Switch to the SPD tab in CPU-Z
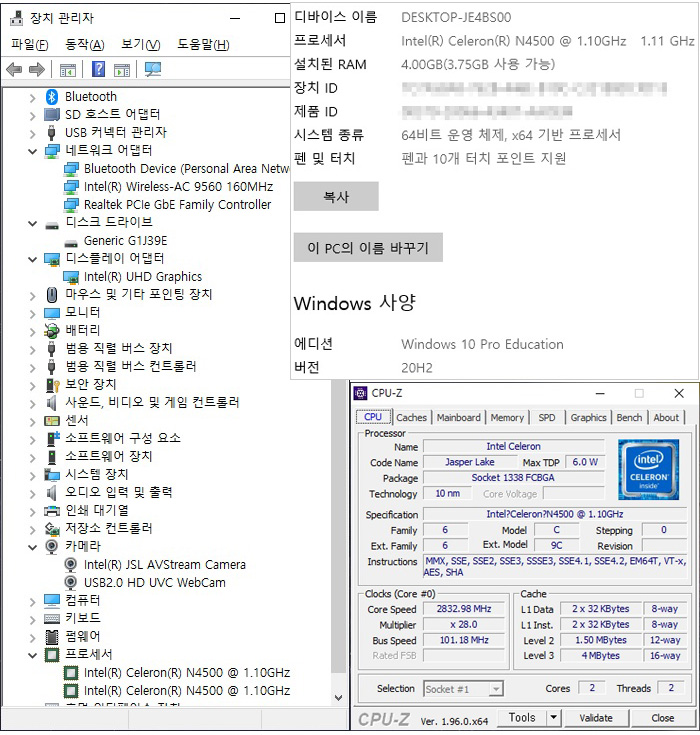 click(547, 417)
